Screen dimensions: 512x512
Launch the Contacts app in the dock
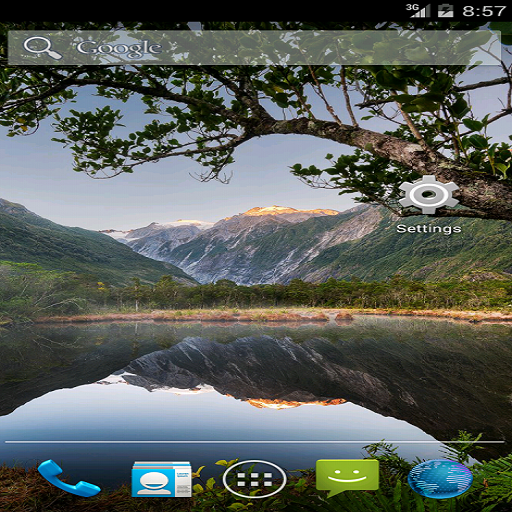point(162,479)
